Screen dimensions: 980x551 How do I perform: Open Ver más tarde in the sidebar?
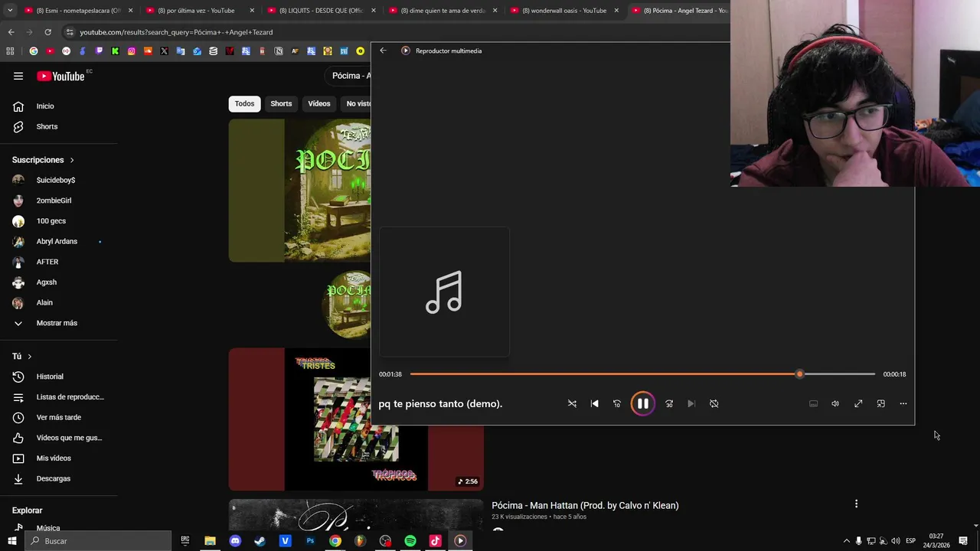coord(59,417)
